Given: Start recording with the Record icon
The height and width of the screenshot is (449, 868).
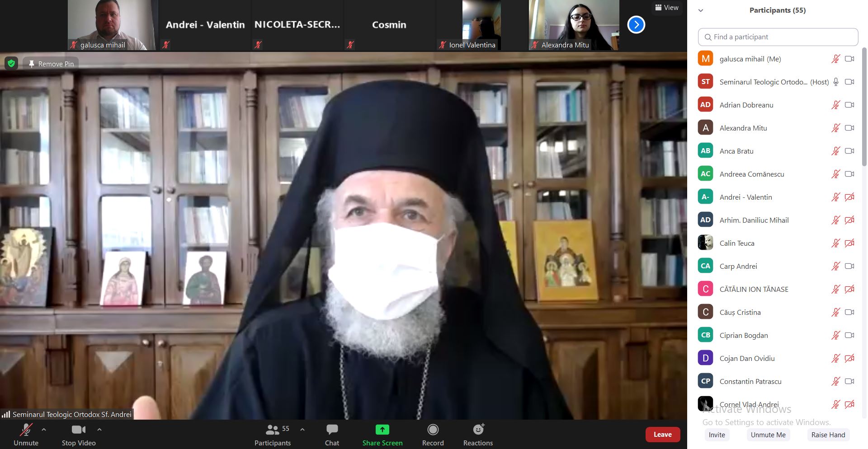Looking at the screenshot, I should click(433, 430).
